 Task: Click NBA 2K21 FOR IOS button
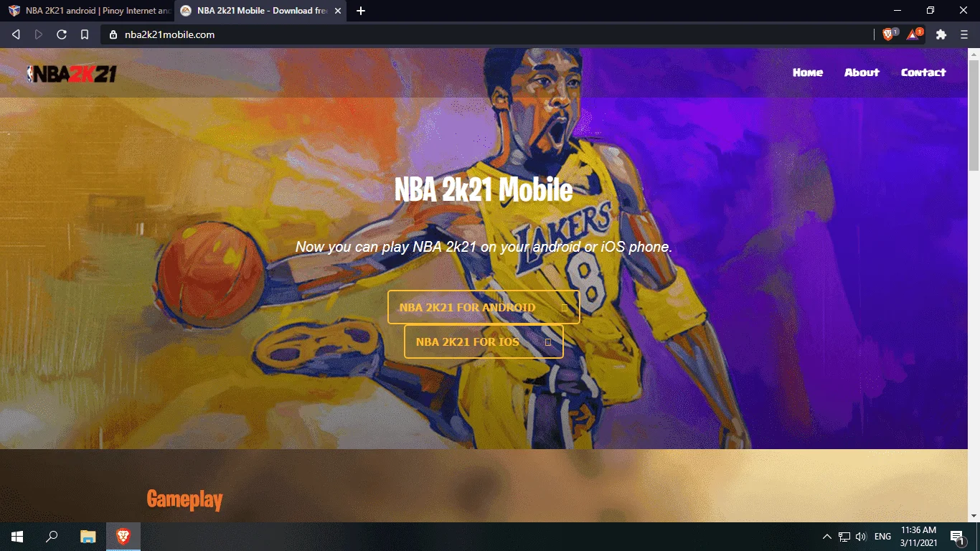(484, 342)
